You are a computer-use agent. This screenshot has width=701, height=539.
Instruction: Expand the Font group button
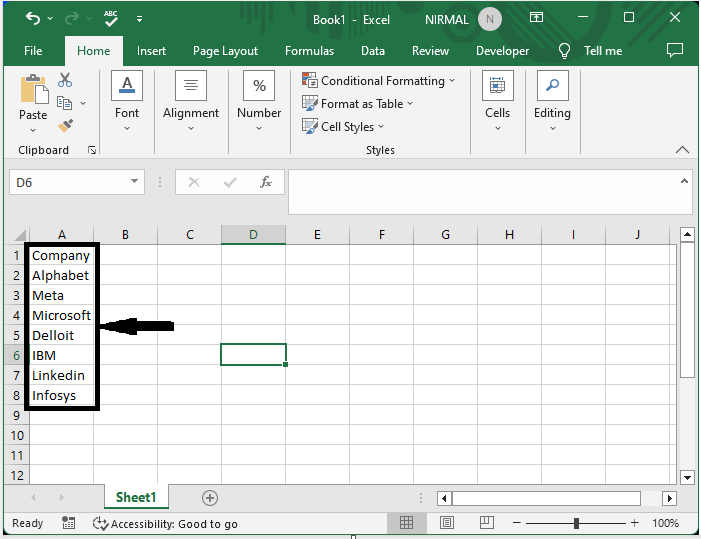coord(127,101)
